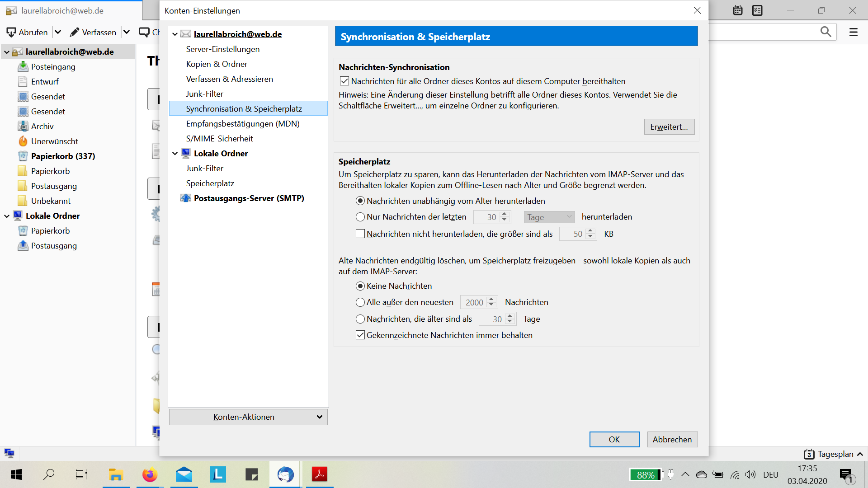This screenshot has width=868, height=488.
Task: Click the Posteingang inbox folder icon
Action: point(23,67)
